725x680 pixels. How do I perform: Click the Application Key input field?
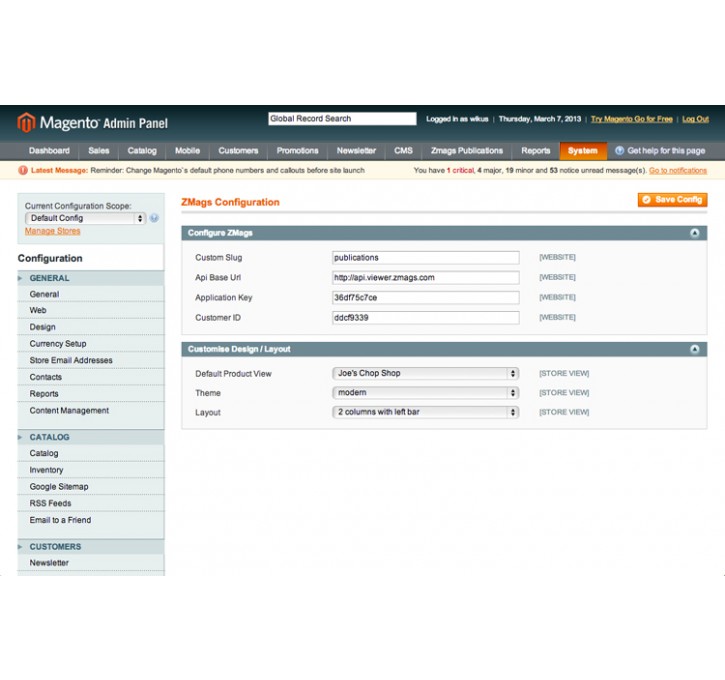(x=425, y=297)
